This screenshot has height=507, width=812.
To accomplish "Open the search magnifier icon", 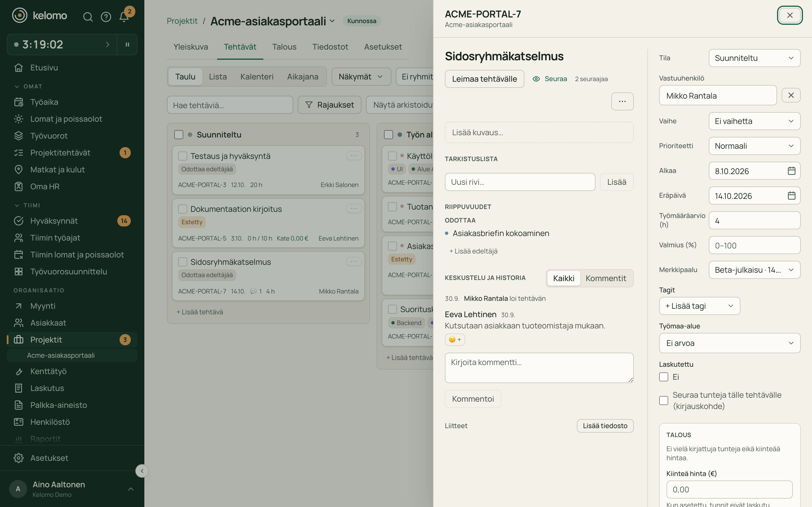I will point(88,16).
